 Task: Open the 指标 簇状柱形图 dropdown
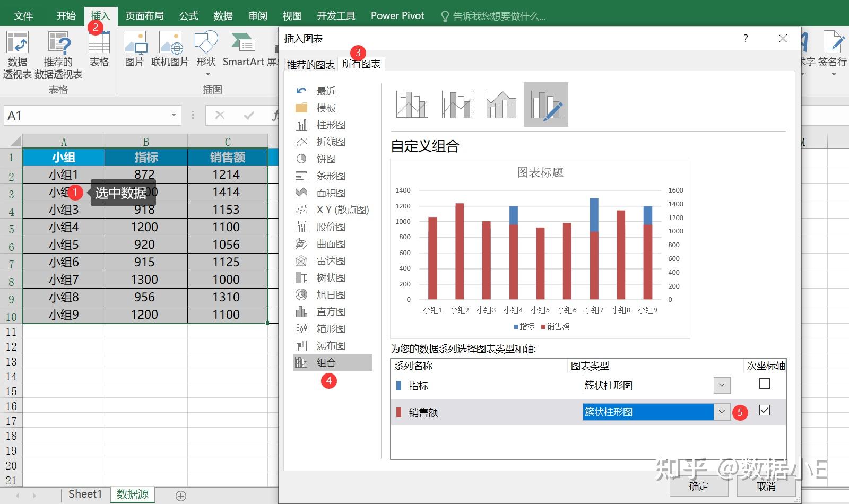tap(721, 385)
